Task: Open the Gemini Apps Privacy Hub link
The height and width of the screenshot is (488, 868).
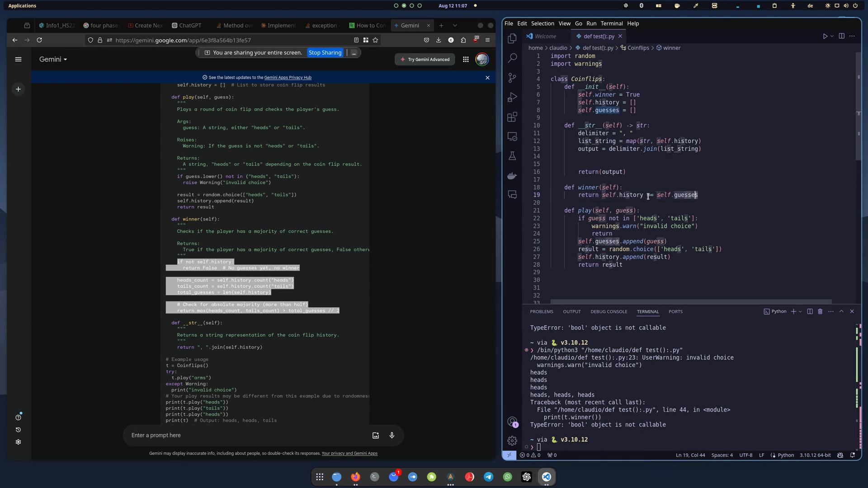Action: tap(288, 78)
